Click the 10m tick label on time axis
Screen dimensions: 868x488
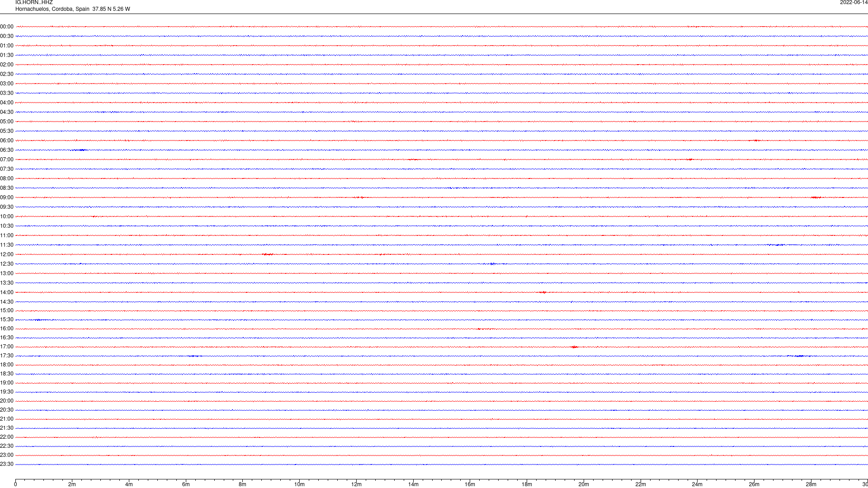[299, 484]
